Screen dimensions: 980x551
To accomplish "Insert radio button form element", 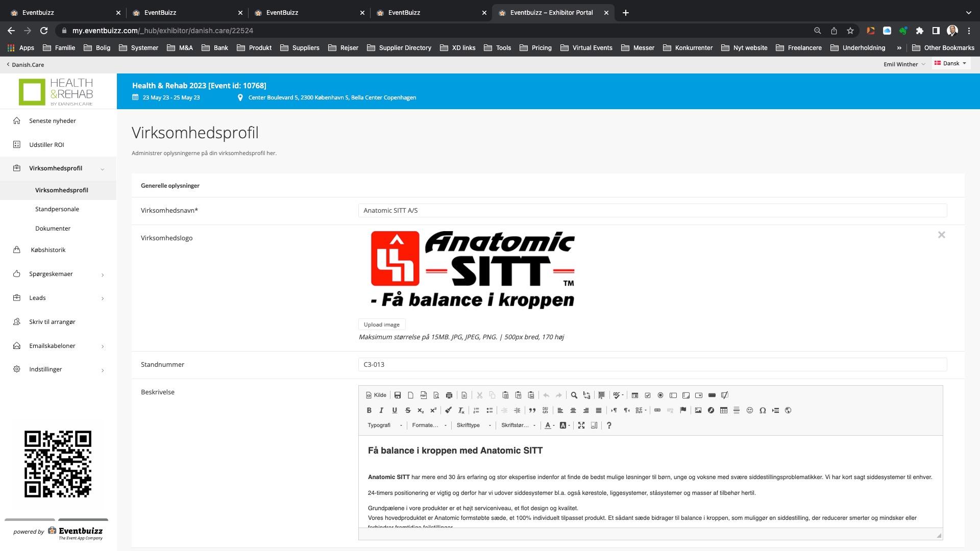I will pyautogui.click(x=660, y=395).
